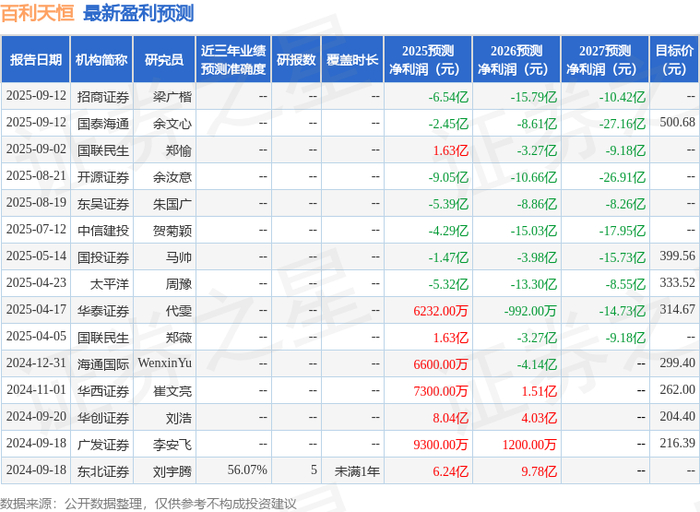This screenshot has width=700, height=512.
Task: Click analyst name 郑愉
Action: point(179,150)
